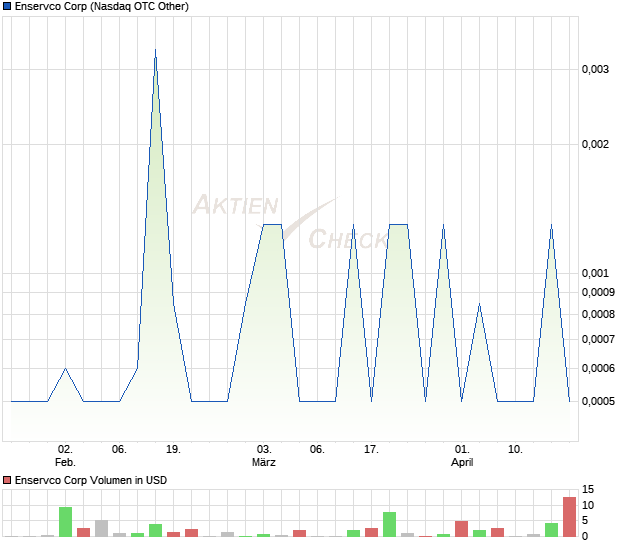620x546 pixels.
Task: Click the 'Feb.' month label
Action: [x=65, y=462]
